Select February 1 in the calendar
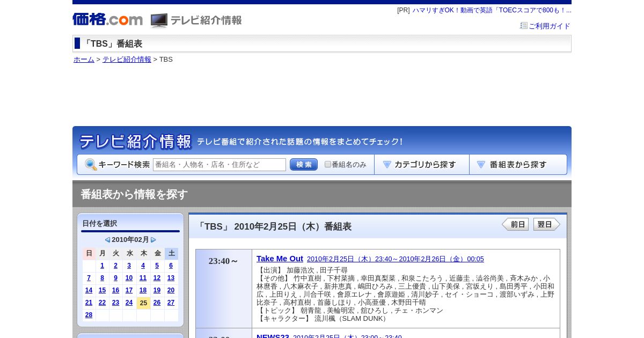 point(103,266)
